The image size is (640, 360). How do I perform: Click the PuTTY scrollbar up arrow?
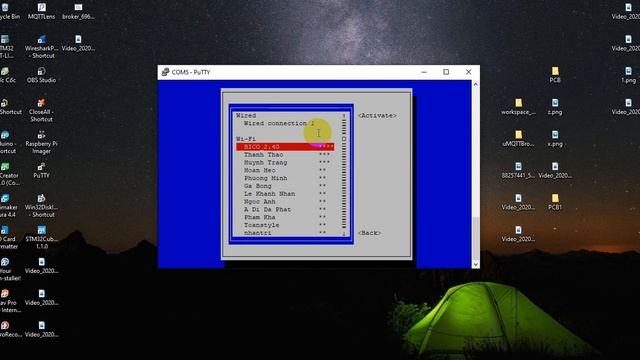[476, 84]
